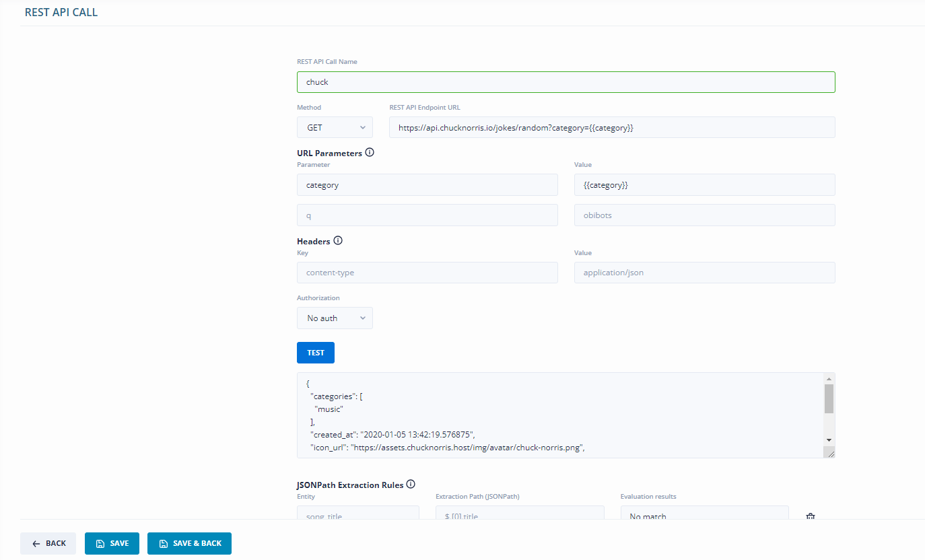Click the BACK button
This screenshot has height=560, width=925.
48,543
